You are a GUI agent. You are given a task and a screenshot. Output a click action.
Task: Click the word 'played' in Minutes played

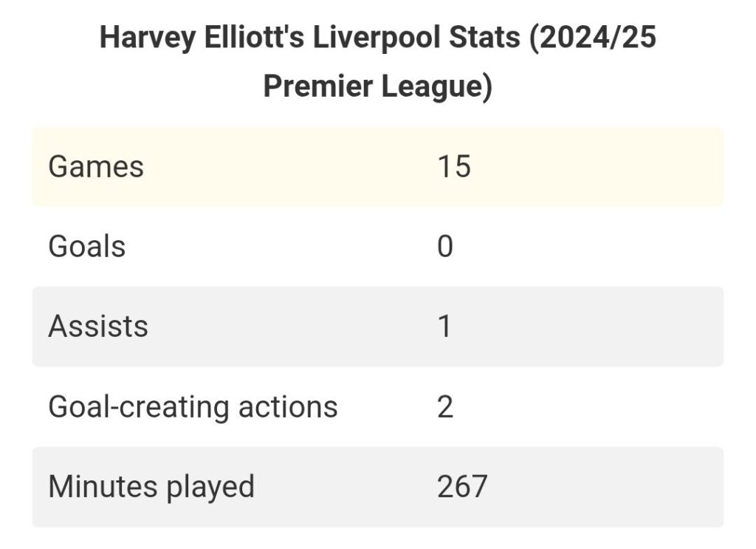point(210,486)
